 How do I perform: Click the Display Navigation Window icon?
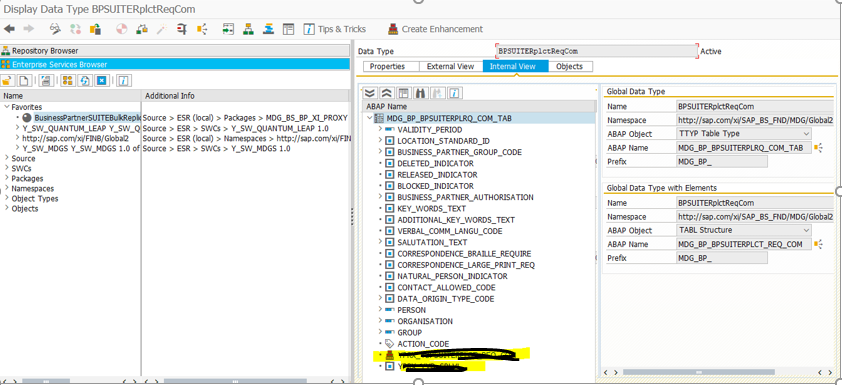268,29
